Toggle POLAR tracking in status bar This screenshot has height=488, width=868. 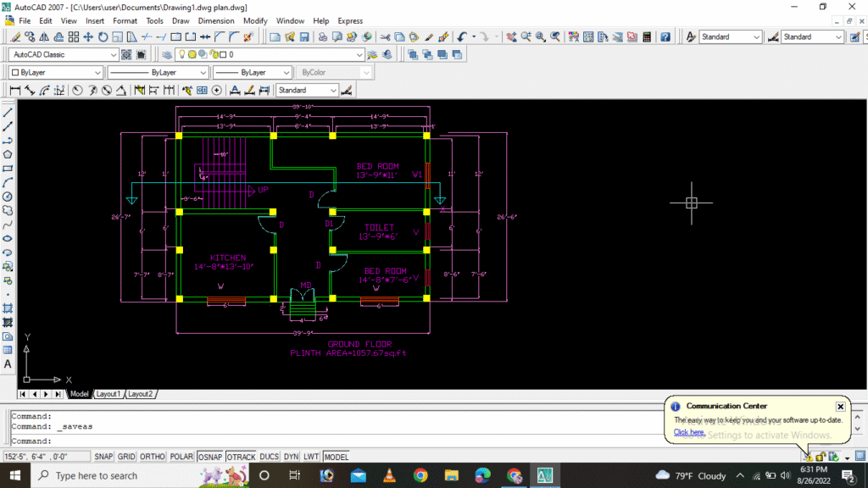coord(181,457)
